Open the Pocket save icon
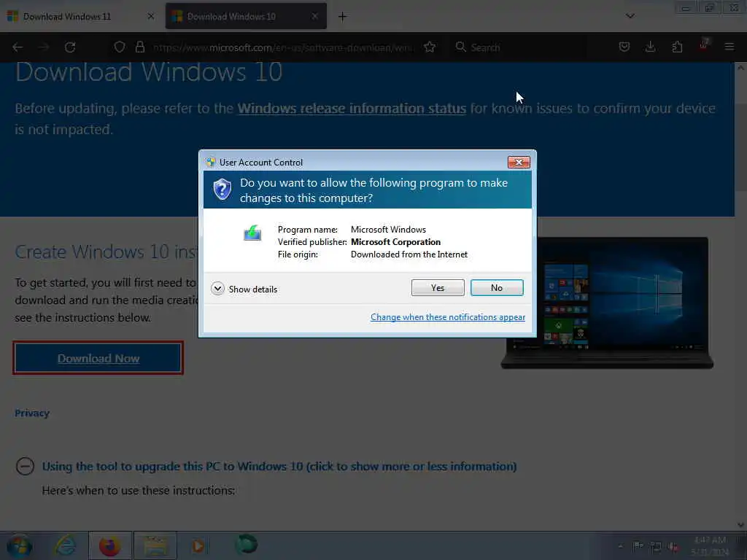 624,47
